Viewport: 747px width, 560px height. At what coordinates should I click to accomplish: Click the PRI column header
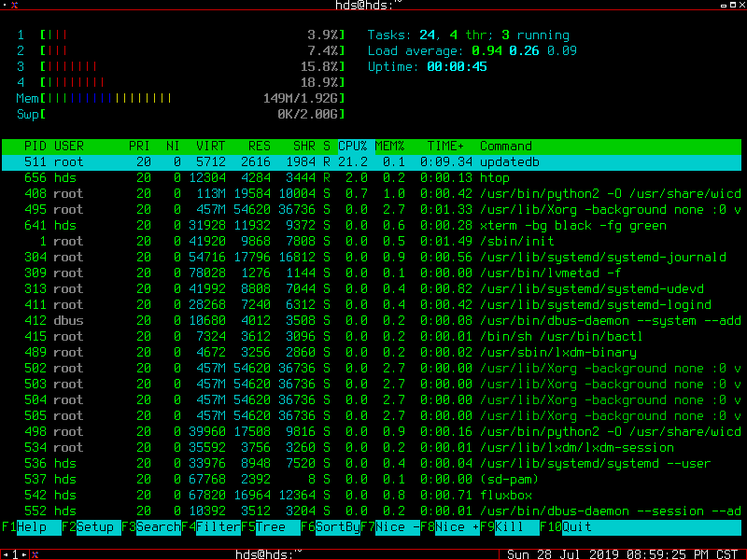coord(139,147)
